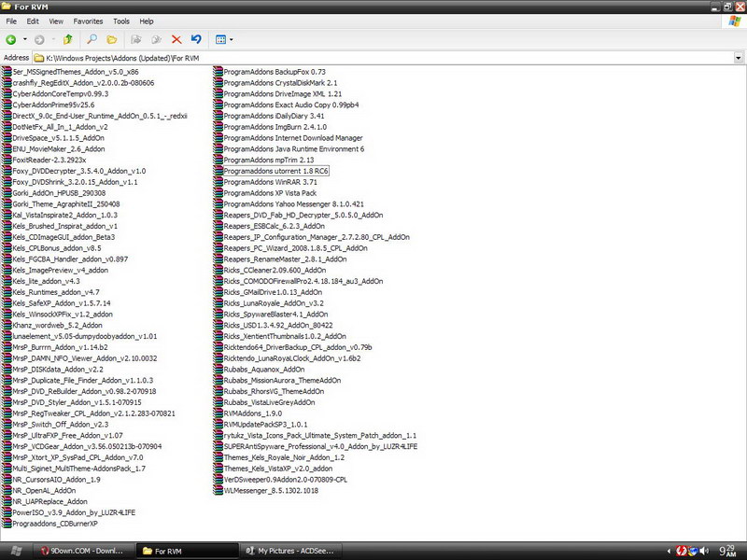Click archive icon for DotNetFx_All_In_1_Addon_v2

pyautogui.click(x=7, y=127)
